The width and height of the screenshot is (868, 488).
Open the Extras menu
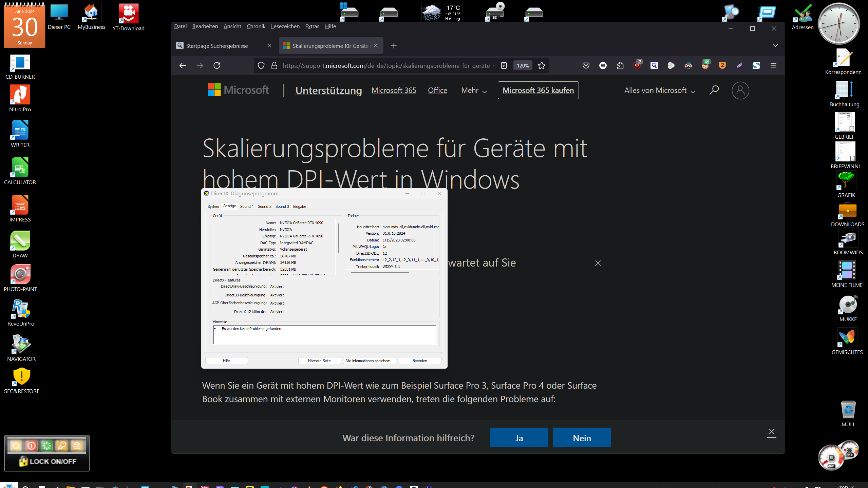312,26
